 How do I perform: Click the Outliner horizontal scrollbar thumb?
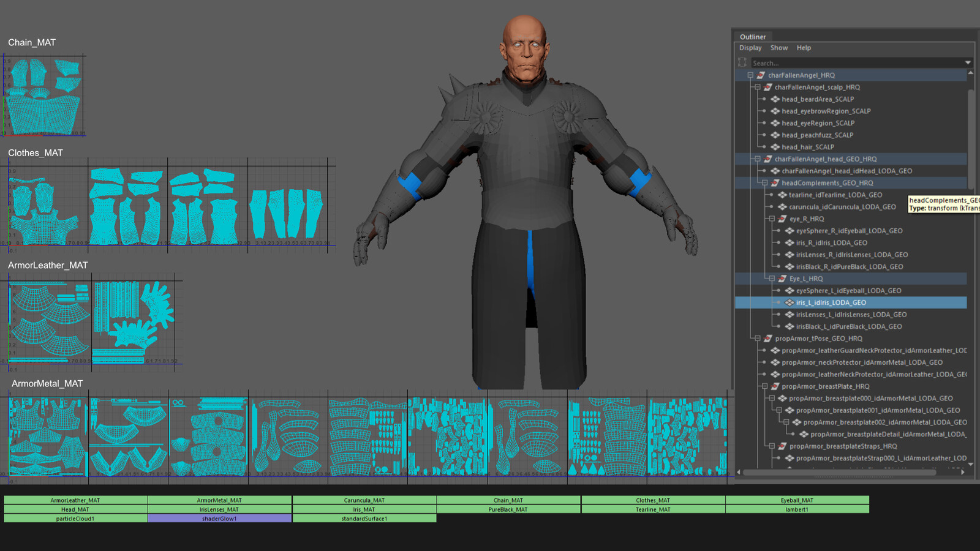coord(839,472)
